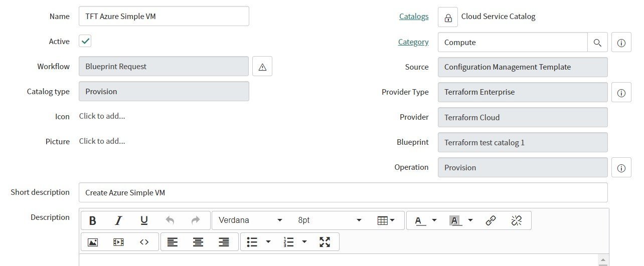644x266 pixels.
Task: Undo the last edit in Description
Action: [x=170, y=220]
